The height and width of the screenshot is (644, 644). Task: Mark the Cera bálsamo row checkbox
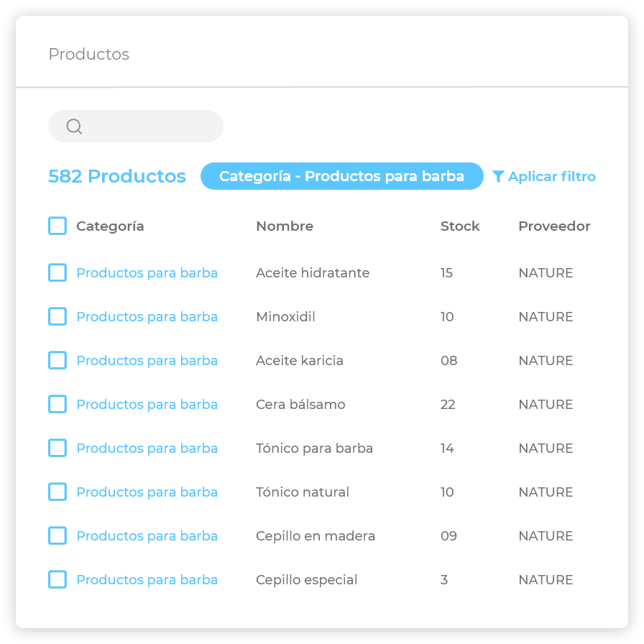tap(57, 404)
